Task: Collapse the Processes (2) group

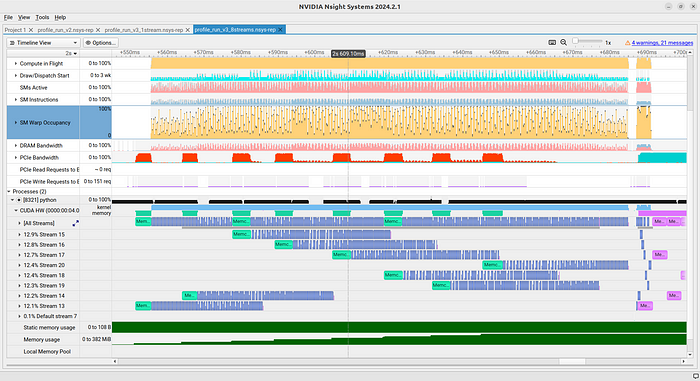Action: (9, 192)
